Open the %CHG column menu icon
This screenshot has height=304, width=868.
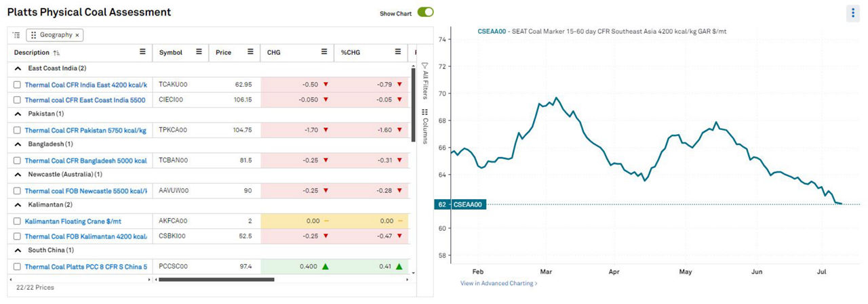[398, 52]
